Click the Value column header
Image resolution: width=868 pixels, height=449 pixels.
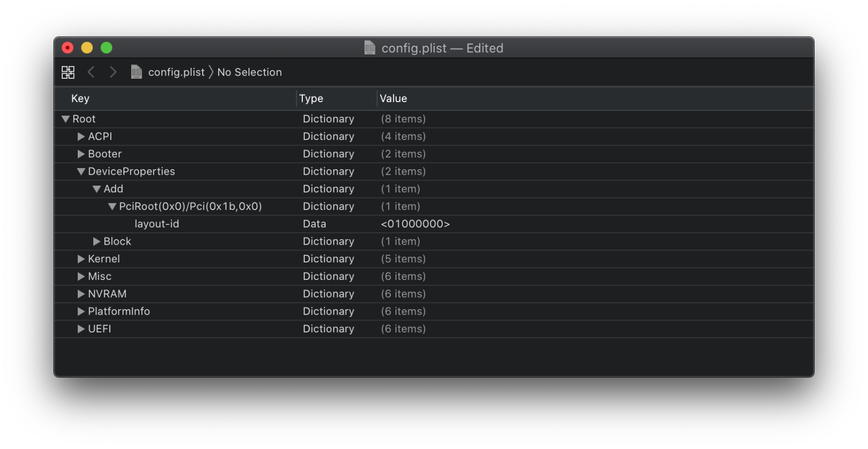393,99
